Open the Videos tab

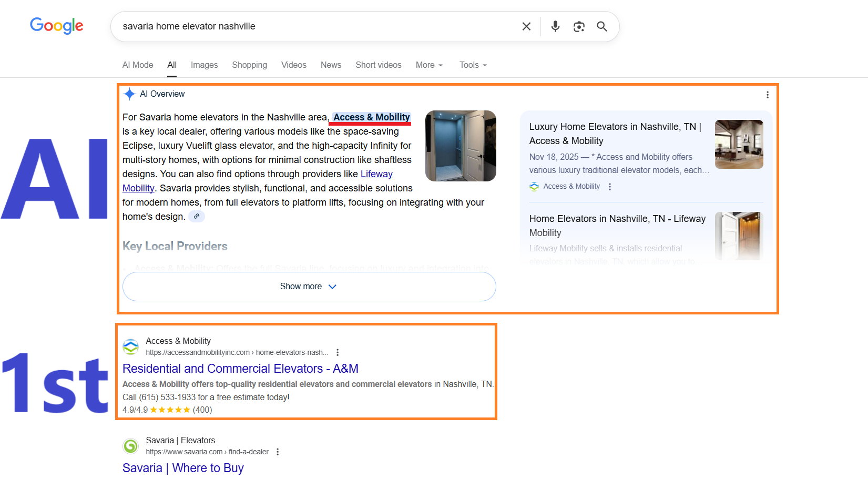point(293,65)
